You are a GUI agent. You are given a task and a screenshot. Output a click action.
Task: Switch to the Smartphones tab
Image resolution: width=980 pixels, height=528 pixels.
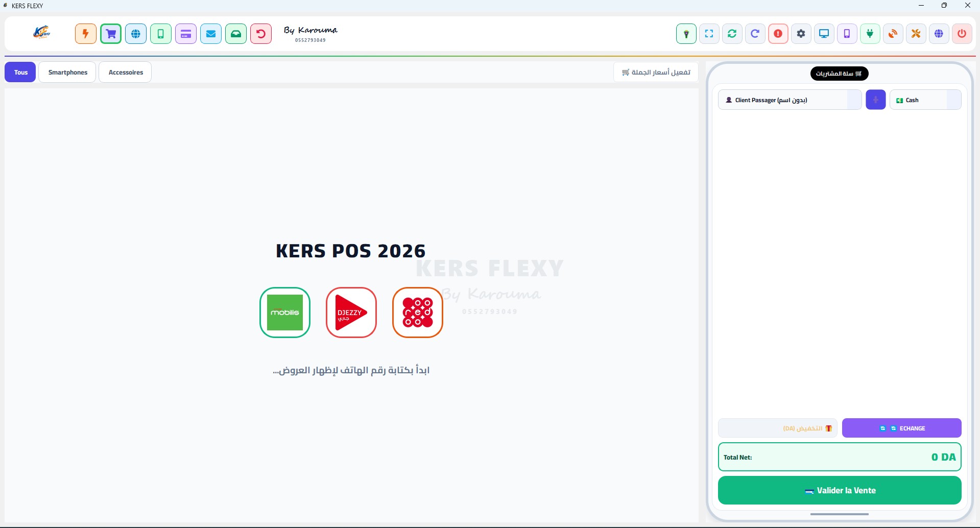[x=67, y=72]
